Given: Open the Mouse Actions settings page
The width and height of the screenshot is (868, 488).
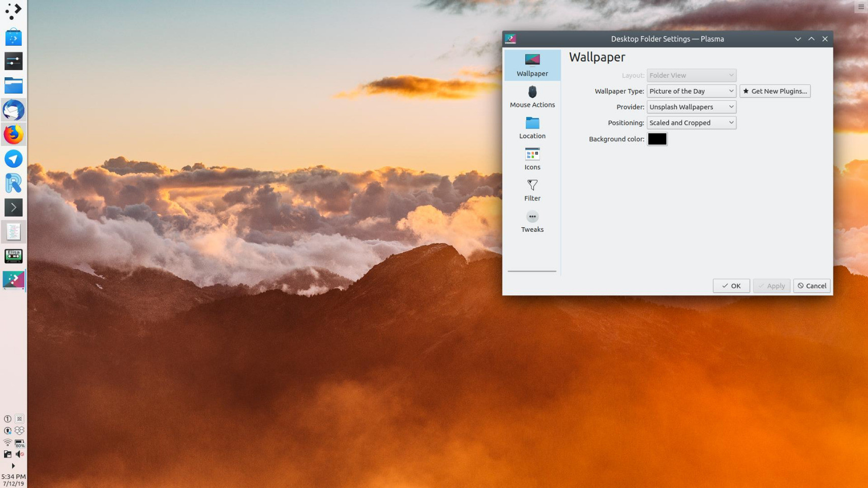Looking at the screenshot, I should (532, 97).
